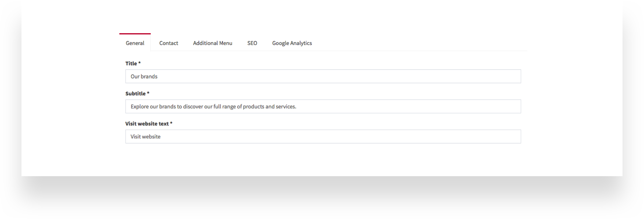
Task: Click the required asterisk beside Title
Action: [x=140, y=63]
